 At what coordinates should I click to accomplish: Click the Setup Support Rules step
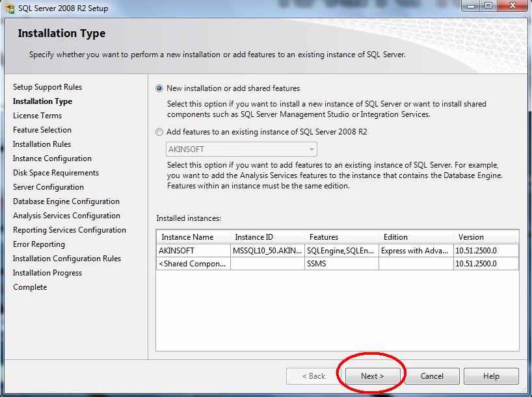tap(47, 87)
